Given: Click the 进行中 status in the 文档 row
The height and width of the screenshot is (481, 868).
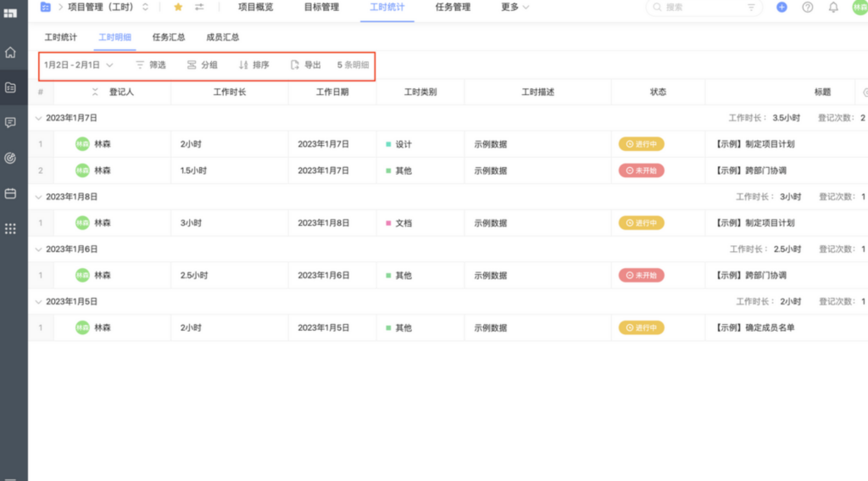Looking at the screenshot, I should 641,223.
